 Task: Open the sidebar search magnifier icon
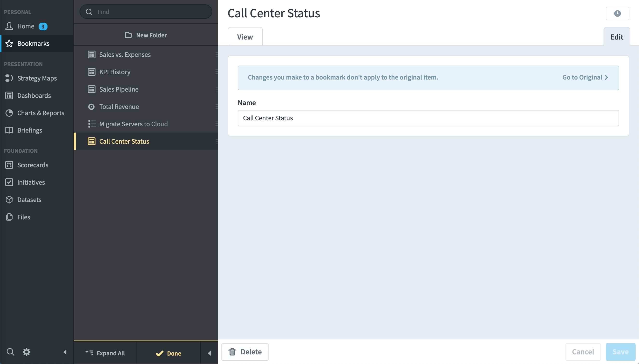pos(10,352)
